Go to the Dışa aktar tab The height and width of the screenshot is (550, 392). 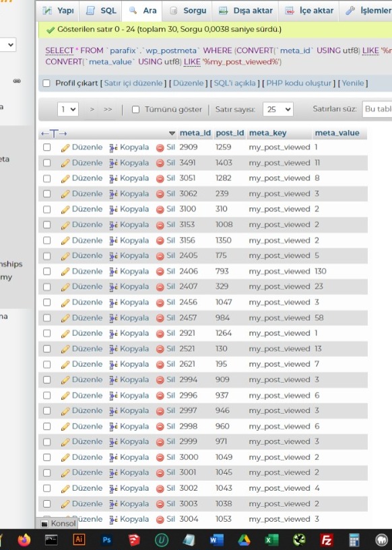[x=245, y=11]
